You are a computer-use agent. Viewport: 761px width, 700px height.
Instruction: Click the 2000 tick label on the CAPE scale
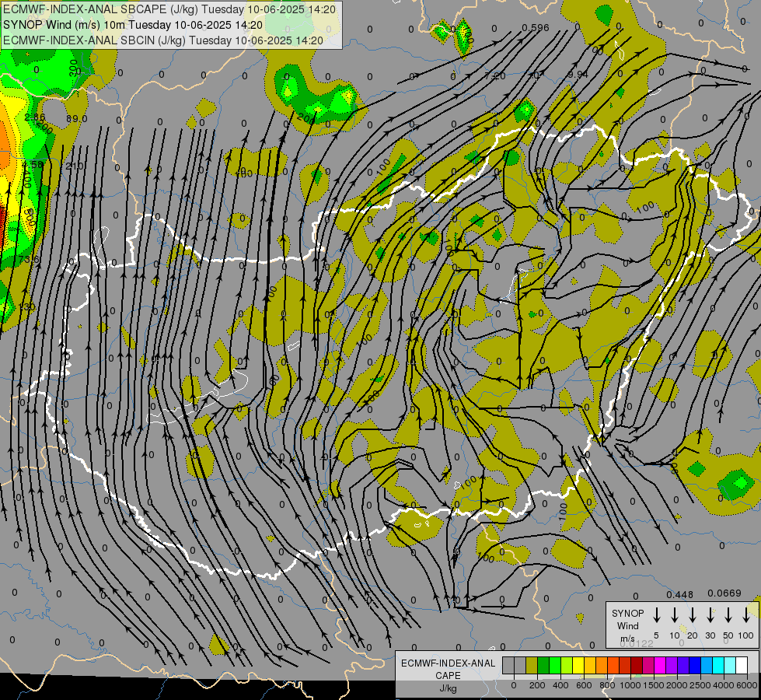point(677,685)
